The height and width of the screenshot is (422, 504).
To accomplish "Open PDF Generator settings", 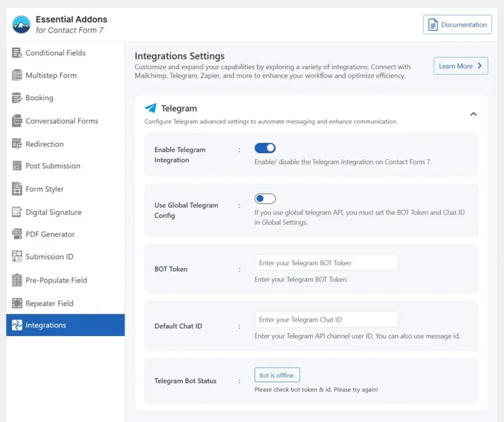I will click(x=65, y=234).
